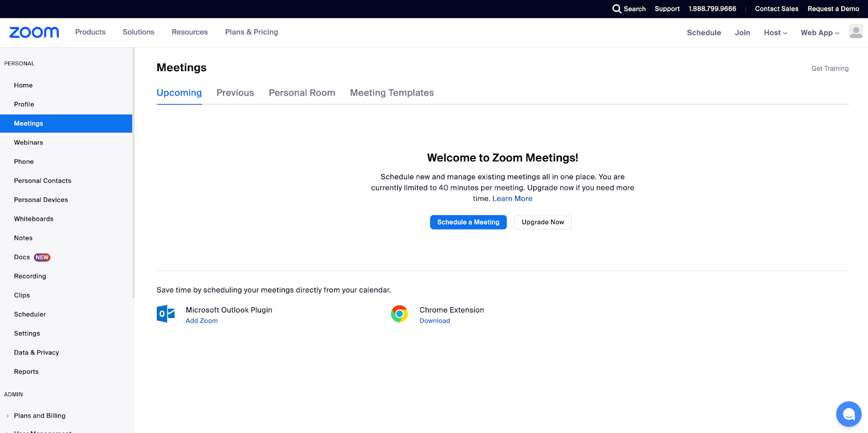Open the user profile avatar

click(x=856, y=31)
